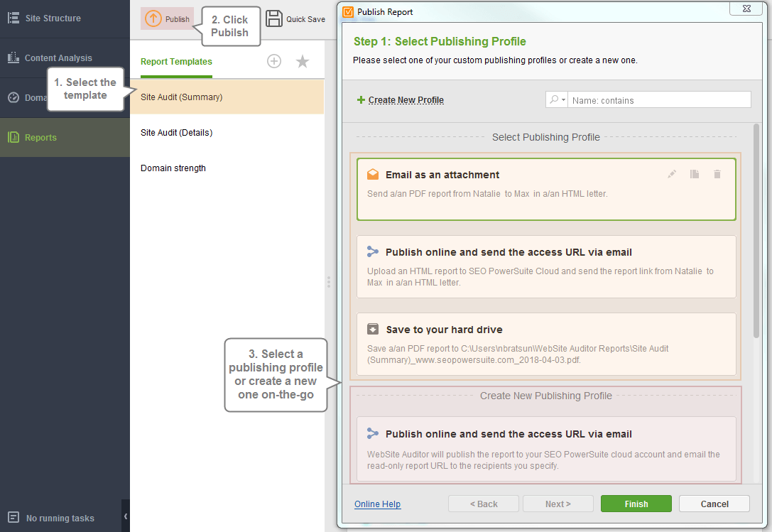Screen dimensions: 772x532
Task: Delete the 'Email as an attachment' profile
Action: pyautogui.click(x=717, y=174)
